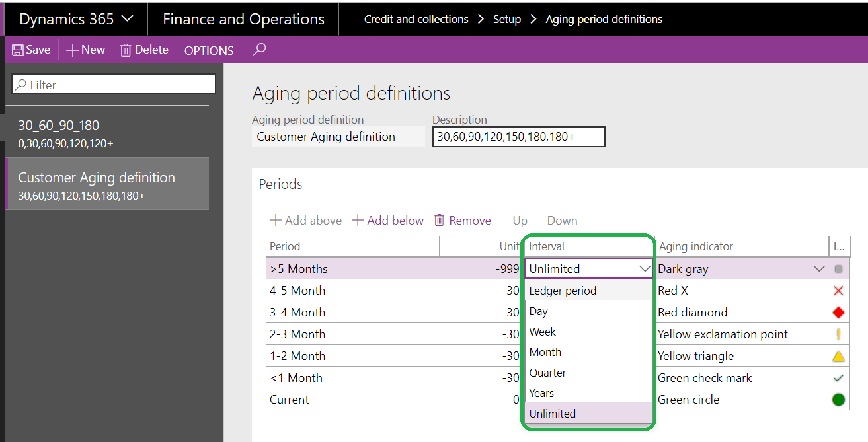This screenshot has width=868, height=442.
Task: Click the green circle indicator icon
Action: pos(838,400)
